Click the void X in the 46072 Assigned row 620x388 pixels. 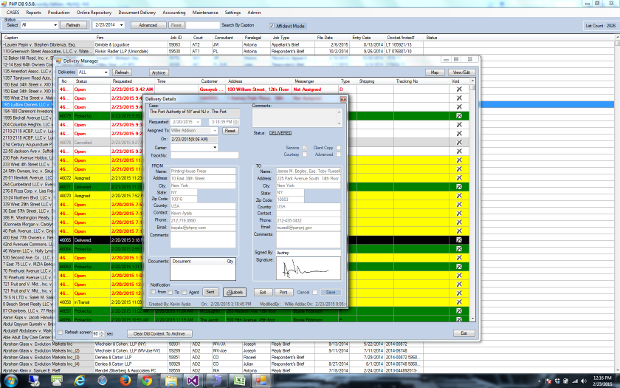tap(459, 178)
